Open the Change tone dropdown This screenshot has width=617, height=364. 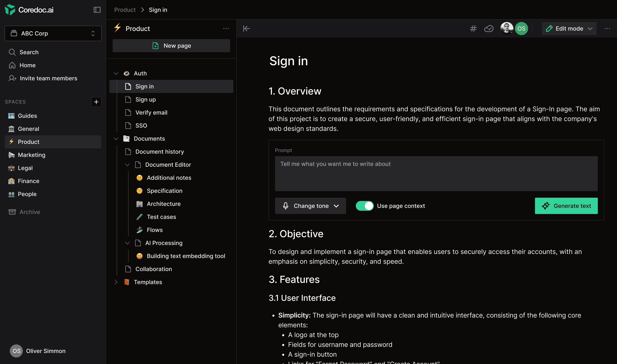coord(310,206)
